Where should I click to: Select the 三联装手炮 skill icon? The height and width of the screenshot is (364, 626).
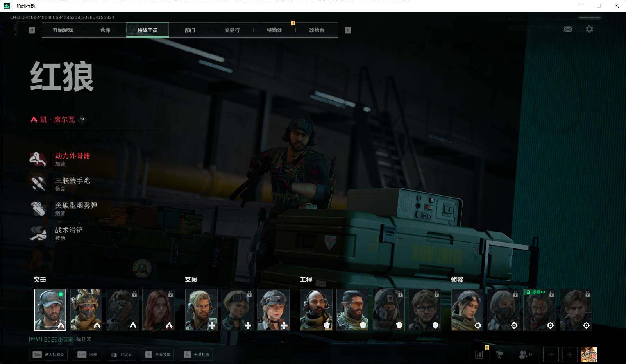coord(38,184)
